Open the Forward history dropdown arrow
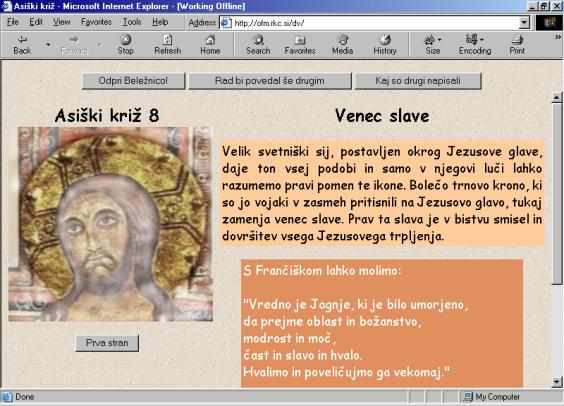This screenshot has height=406, width=564. [100, 45]
